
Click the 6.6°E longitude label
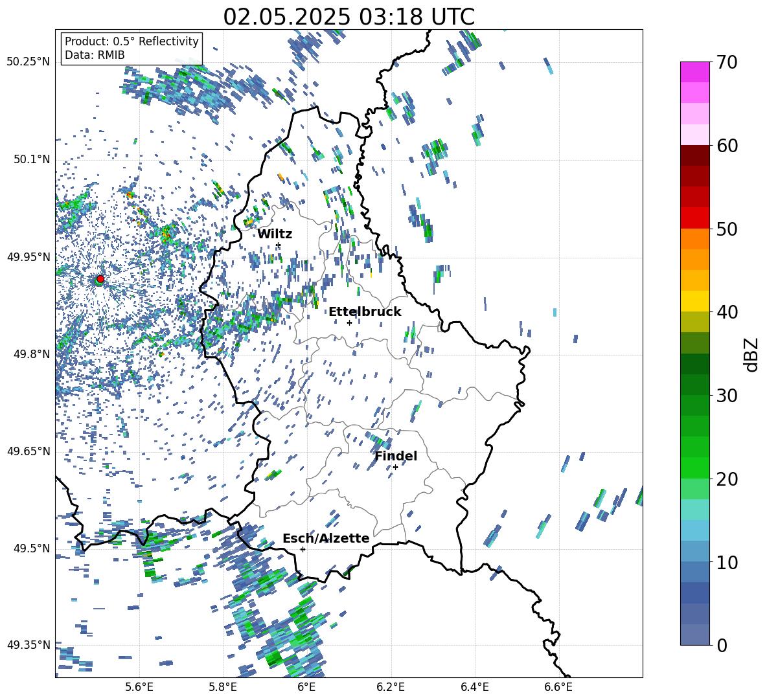click(x=558, y=687)
